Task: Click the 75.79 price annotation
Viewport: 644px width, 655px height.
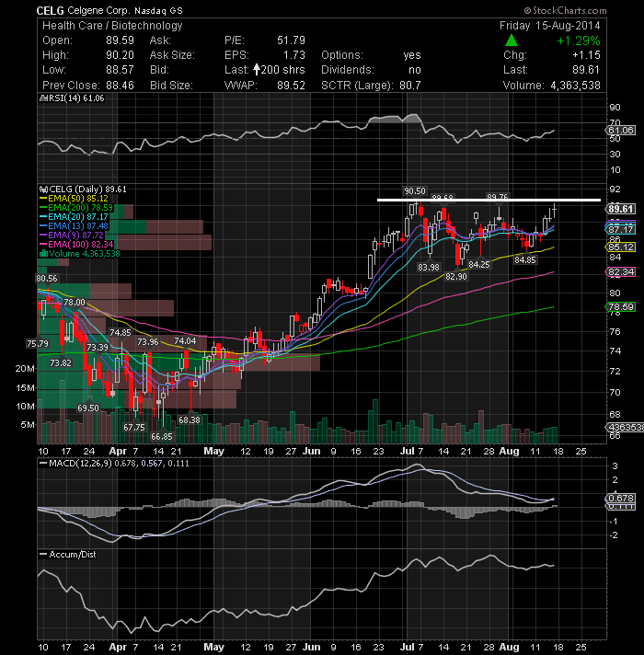Action: (37, 344)
